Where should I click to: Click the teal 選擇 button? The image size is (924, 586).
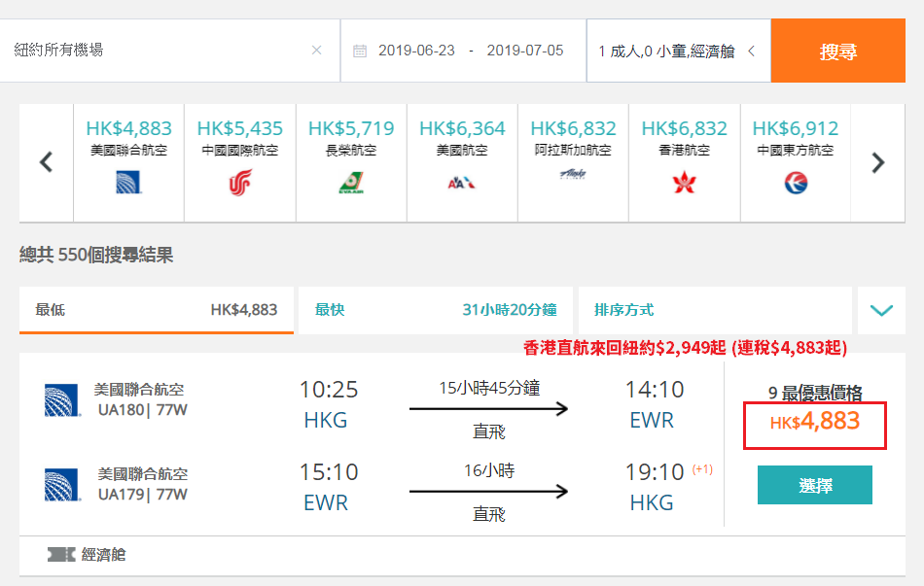815,485
